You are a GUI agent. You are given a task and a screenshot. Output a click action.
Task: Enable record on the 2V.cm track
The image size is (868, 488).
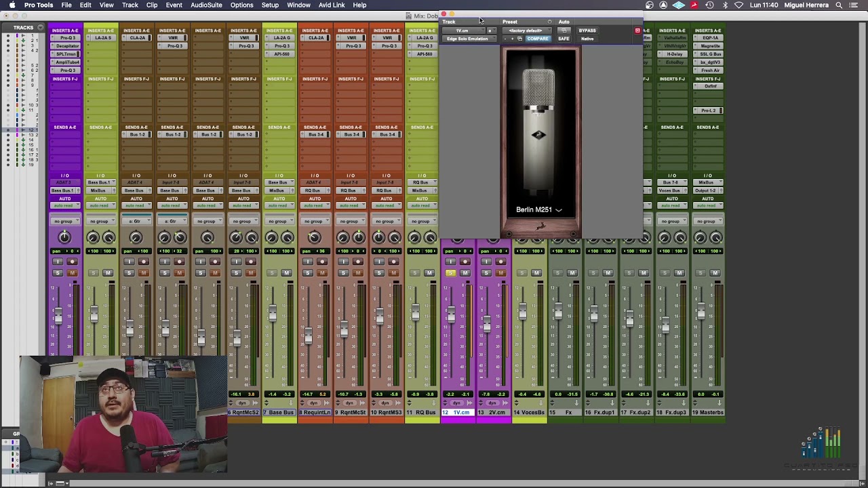click(x=500, y=262)
